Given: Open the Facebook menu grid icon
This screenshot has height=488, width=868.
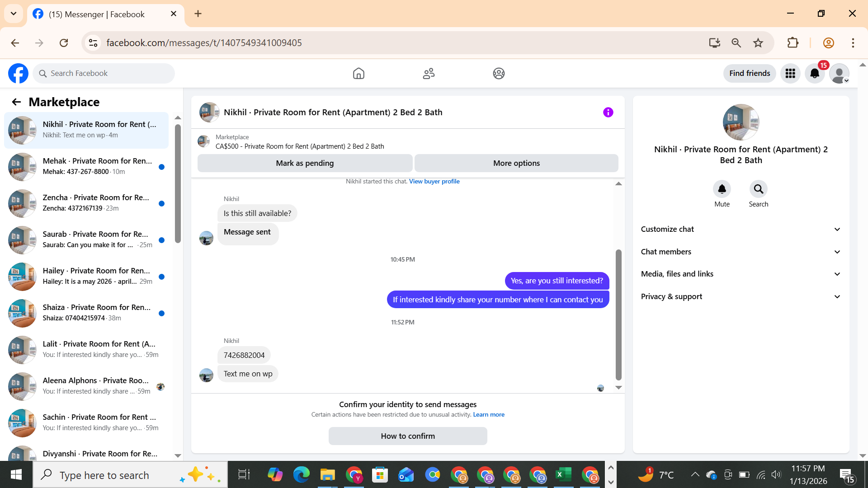Looking at the screenshot, I should tap(790, 73).
